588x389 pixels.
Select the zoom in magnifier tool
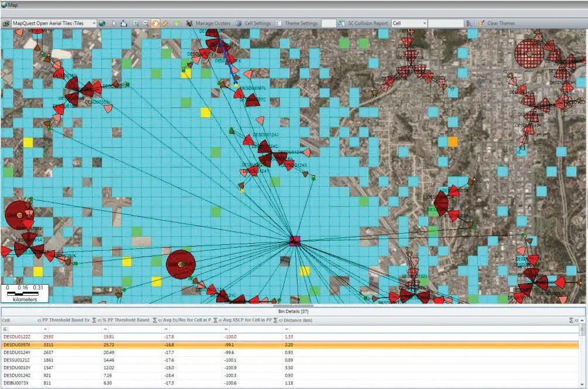pyautogui.click(x=136, y=23)
